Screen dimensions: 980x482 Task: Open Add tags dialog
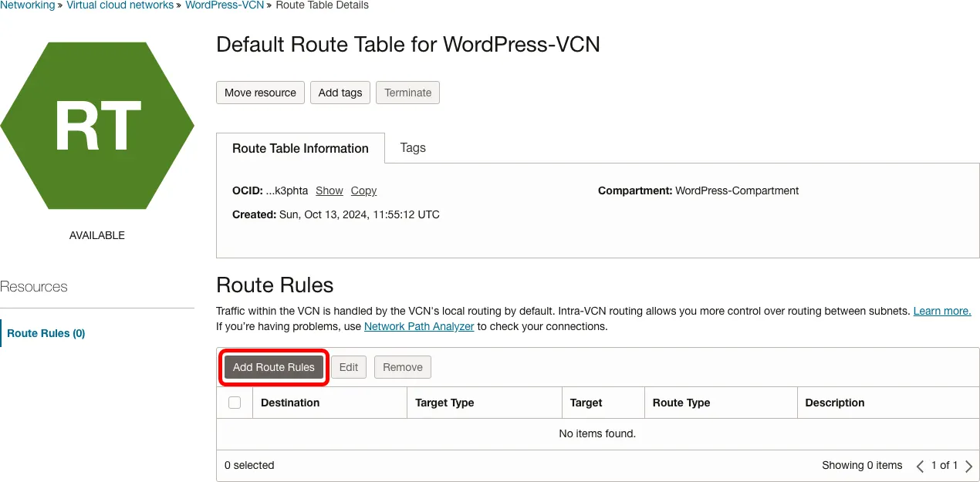340,93
